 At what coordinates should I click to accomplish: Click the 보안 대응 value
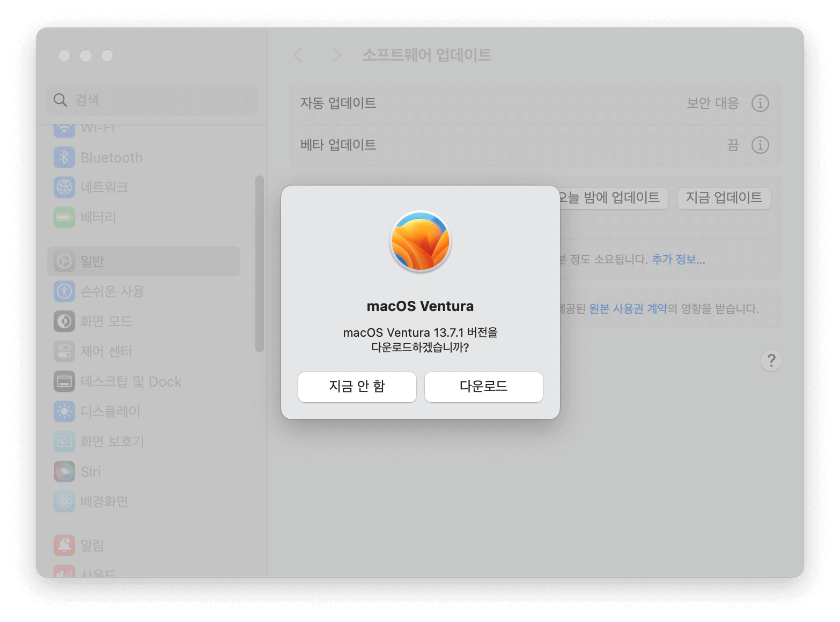tap(713, 103)
